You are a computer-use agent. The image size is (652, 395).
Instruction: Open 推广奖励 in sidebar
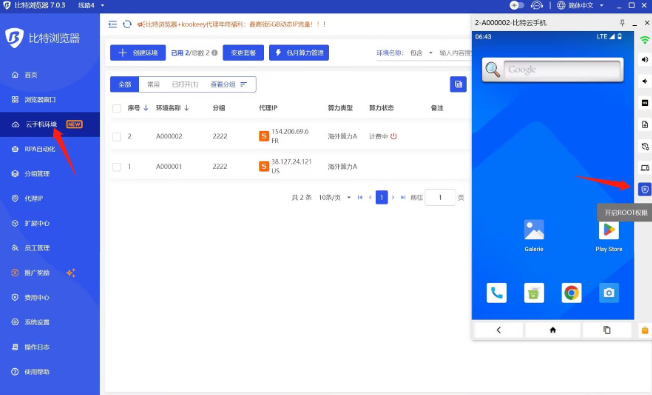point(31,273)
